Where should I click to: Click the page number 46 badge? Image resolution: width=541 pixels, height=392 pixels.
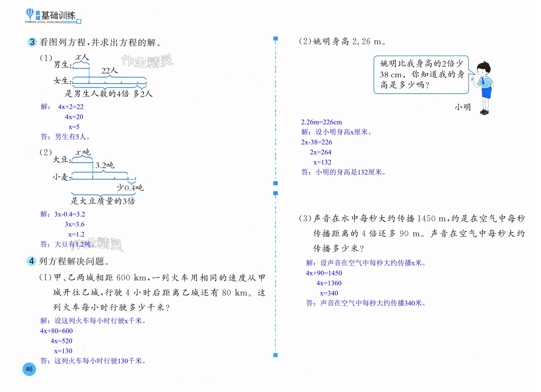29,369
